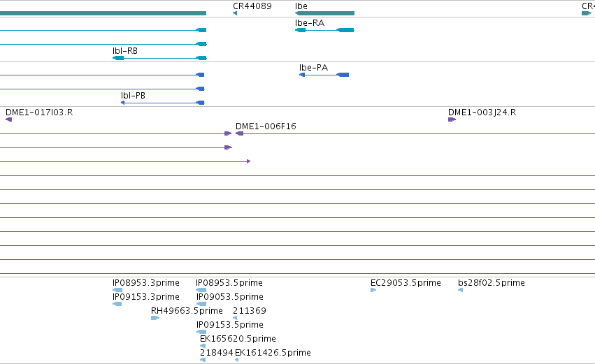Select the lbe-RA transcript glyph
Viewport: 595px width, 364px height.
click(325, 30)
